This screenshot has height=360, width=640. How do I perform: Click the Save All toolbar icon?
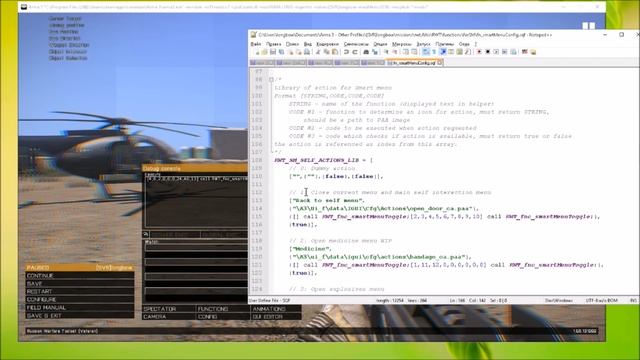[x=281, y=52]
